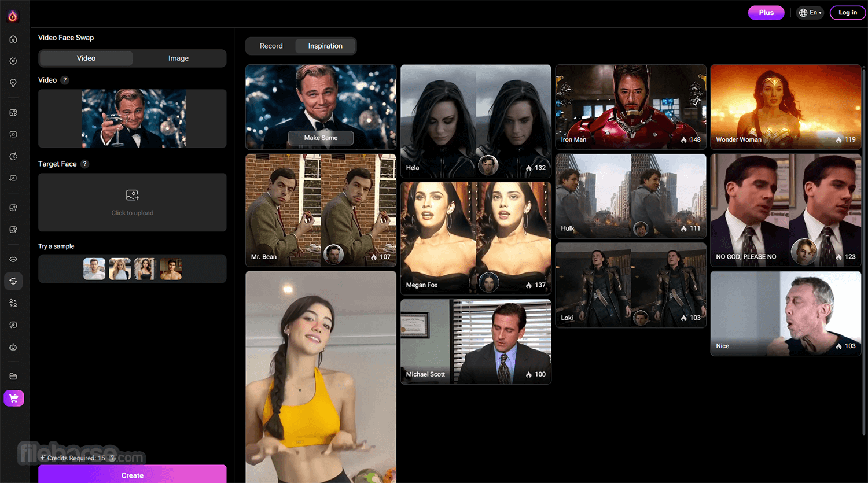Open the Megan Fox inspiration card

coord(476,238)
